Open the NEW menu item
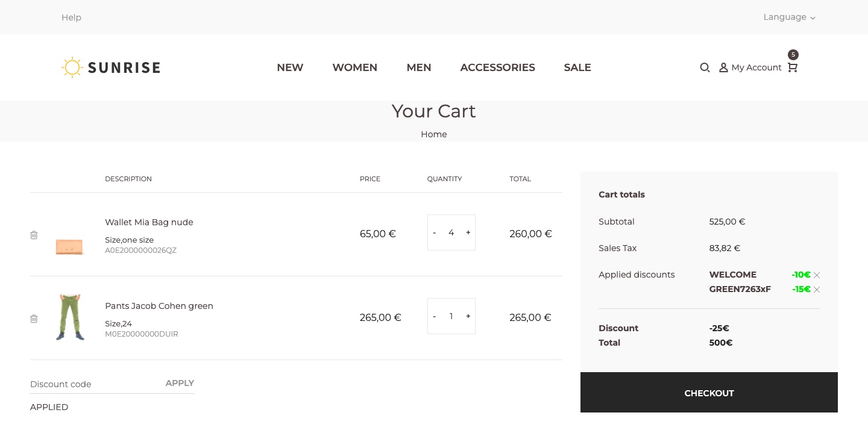 pyautogui.click(x=290, y=67)
